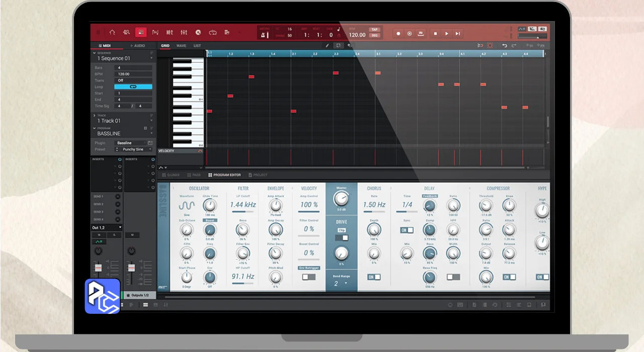
Task: Select the marquee Select tool
Action: [x=338, y=46]
